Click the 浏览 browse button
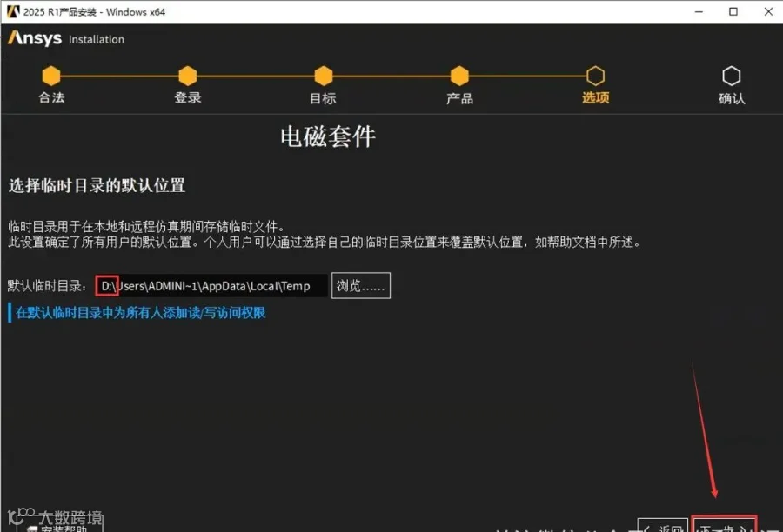This screenshot has height=532, width=783. click(x=360, y=285)
